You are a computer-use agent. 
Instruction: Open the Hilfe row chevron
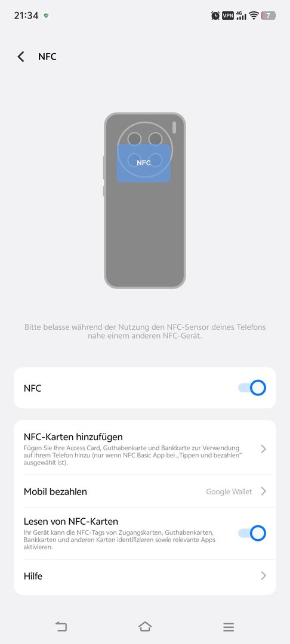coord(264,576)
